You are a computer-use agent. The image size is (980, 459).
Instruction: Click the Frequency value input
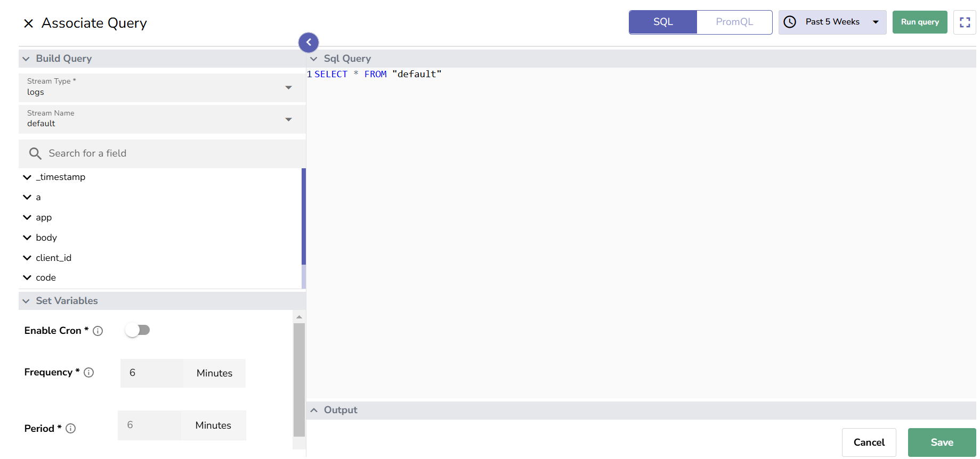(152, 373)
